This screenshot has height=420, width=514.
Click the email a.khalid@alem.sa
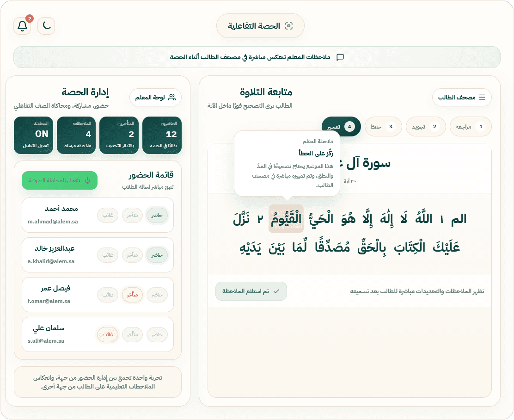pyautogui.click(x=51, y=261)
